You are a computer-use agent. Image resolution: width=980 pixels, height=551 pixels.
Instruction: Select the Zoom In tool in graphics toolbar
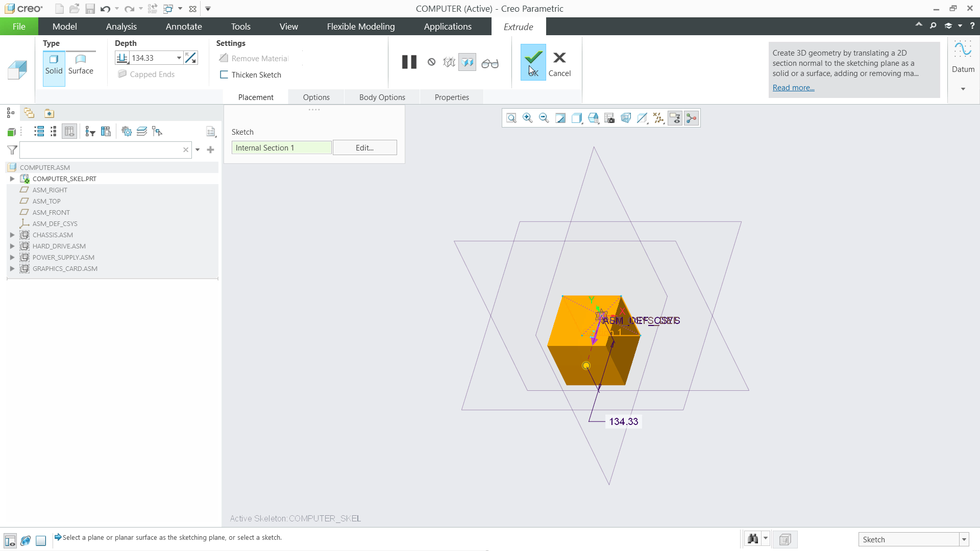click(x=527, y=118)
